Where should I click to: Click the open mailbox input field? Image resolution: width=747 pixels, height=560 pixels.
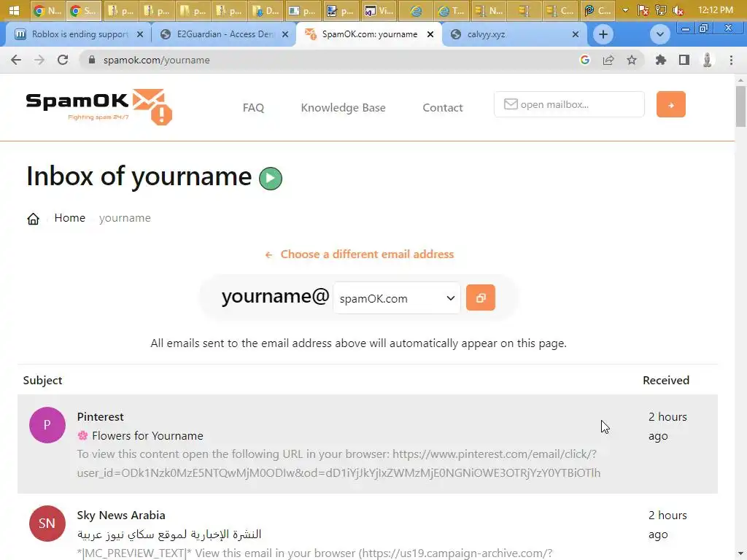click(x=569, y=104)
